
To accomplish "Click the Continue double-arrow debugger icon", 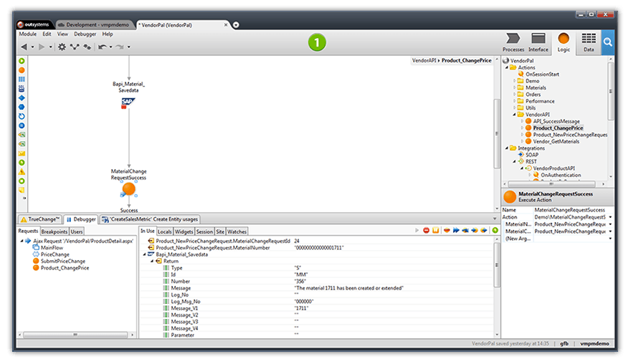I will tap(456, 231).
